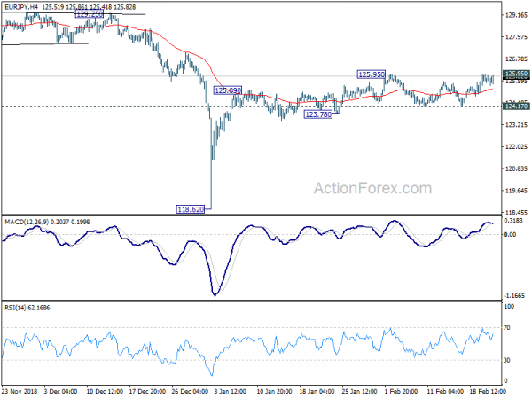Click the 17 Dec 20:00 time label
532x399 pixels.
click(147, 391)
